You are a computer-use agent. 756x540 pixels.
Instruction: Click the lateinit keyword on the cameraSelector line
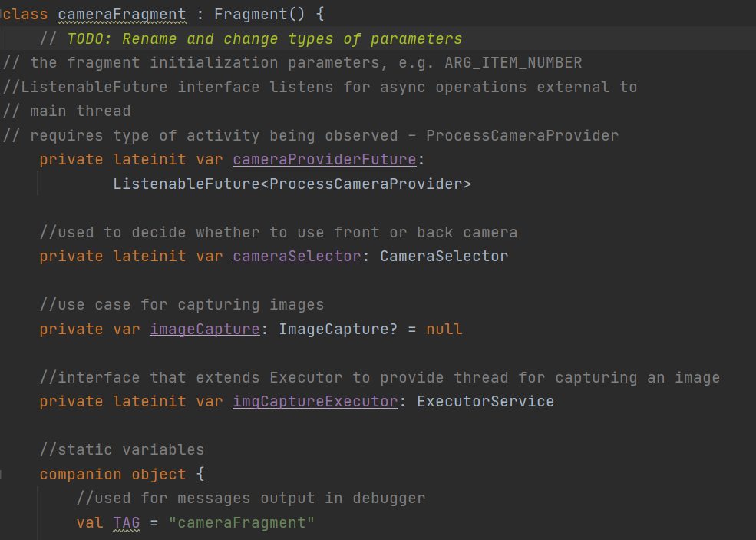150,257
